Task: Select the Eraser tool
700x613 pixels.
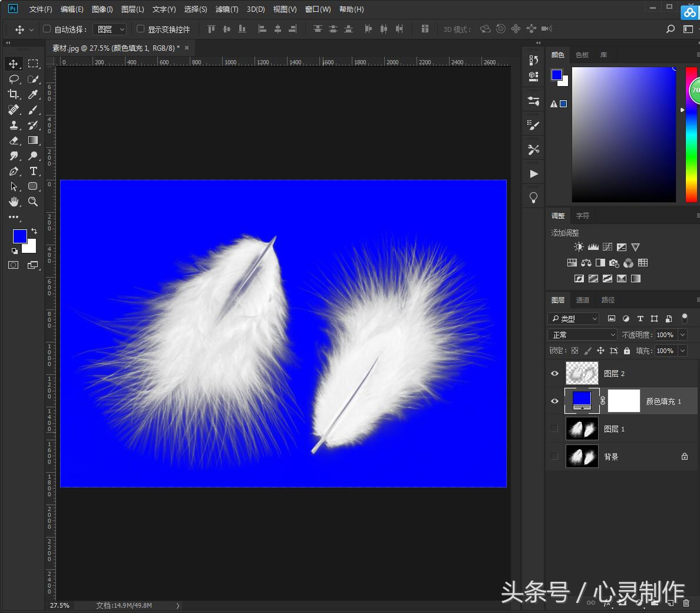Action: coord(14,140)
